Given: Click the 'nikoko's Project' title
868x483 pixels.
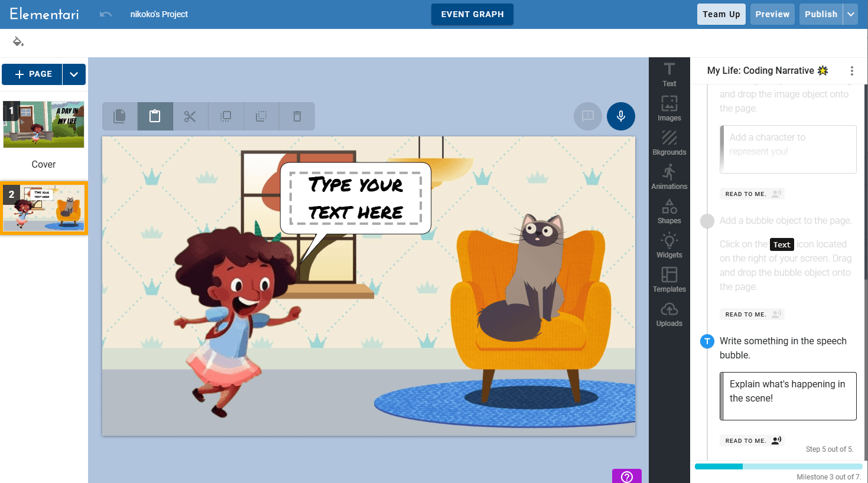Looking at the screenshot, I should click(x=159, y=14).
